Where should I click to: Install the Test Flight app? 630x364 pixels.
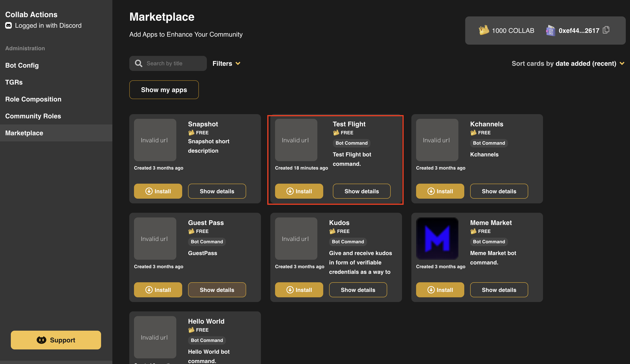pos(299,191)
